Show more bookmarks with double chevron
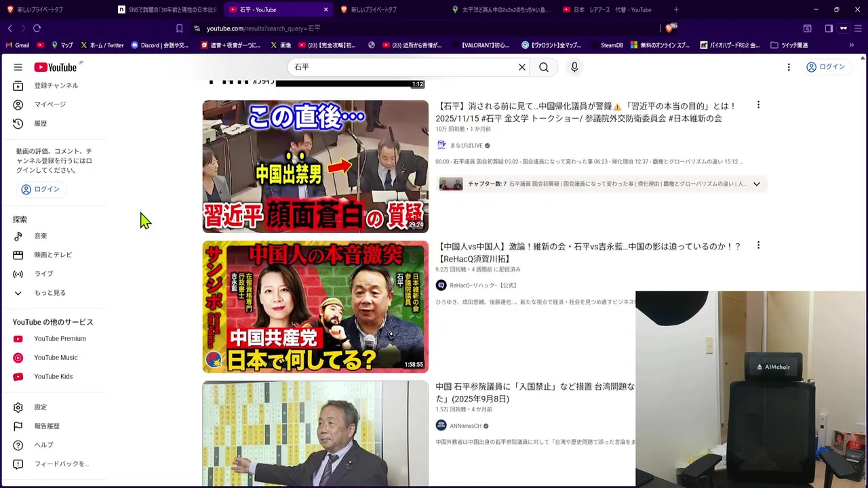This screenshot has width=868, height=488. click(851, 45)
